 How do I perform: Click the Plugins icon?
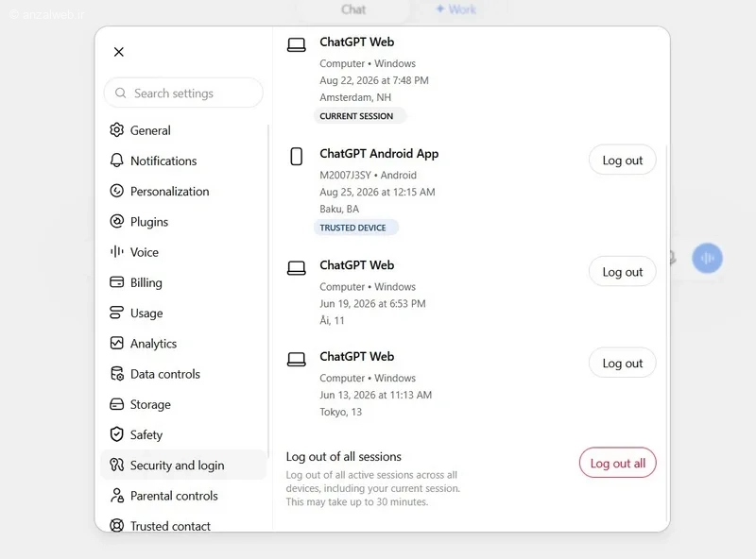point(116,221)
